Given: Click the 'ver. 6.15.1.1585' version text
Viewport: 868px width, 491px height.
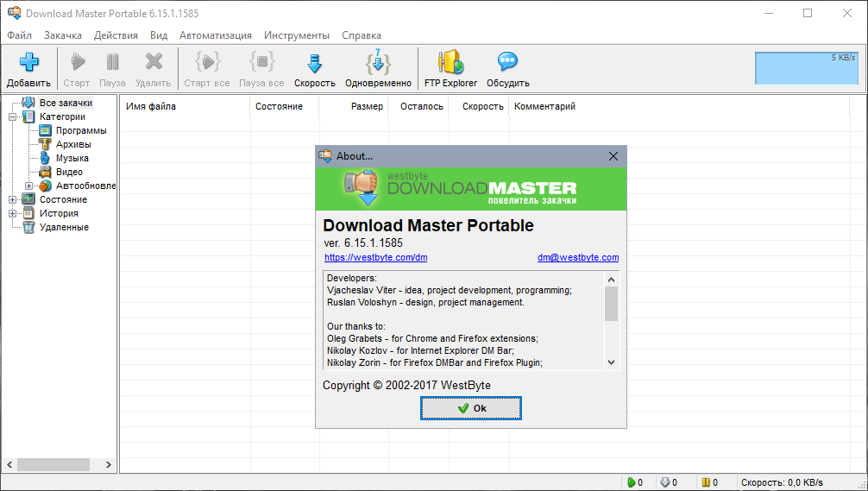Looking at the screenshot, I should click(x=363, y=243).
